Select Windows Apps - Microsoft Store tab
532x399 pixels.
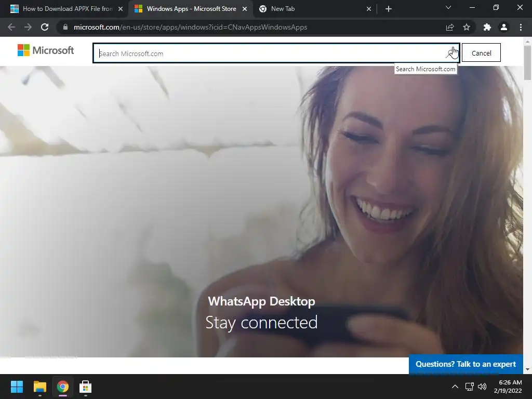pos(191,9)
